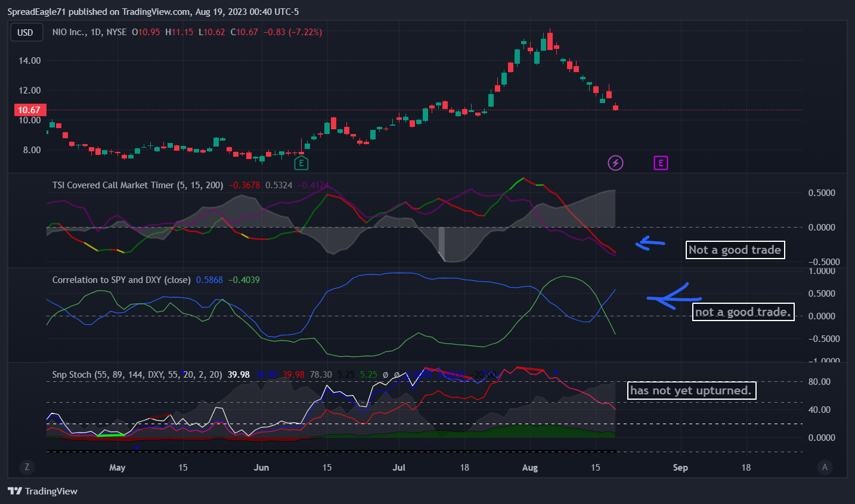This screenshot has width=855, height=504.
Task: Click the TSI value 0.5324
Action: 279,185
